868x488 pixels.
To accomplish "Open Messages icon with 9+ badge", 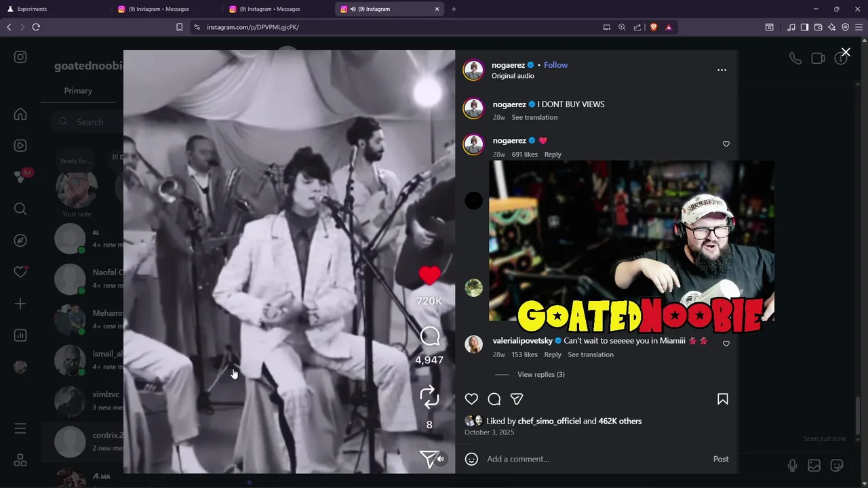I will pos(22,176).
